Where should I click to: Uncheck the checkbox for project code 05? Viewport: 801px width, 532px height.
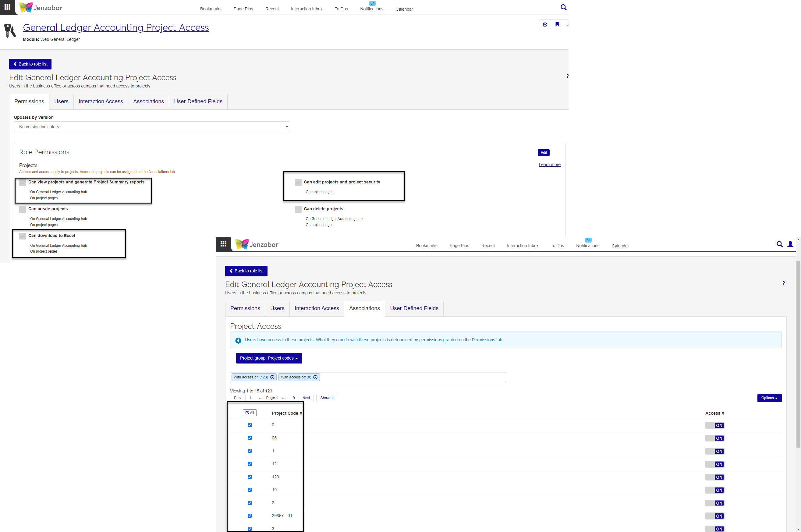pyautogui.click(x=250, y=438)
